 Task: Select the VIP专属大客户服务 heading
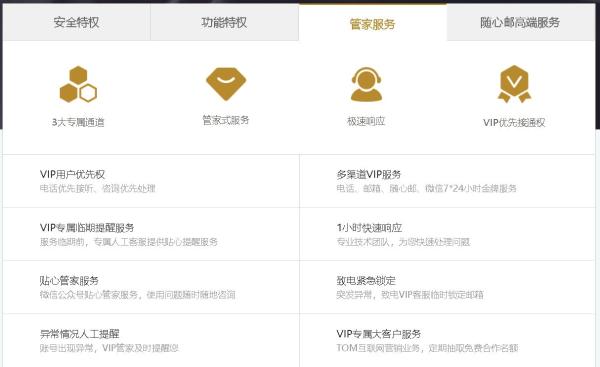coord(379,334)
